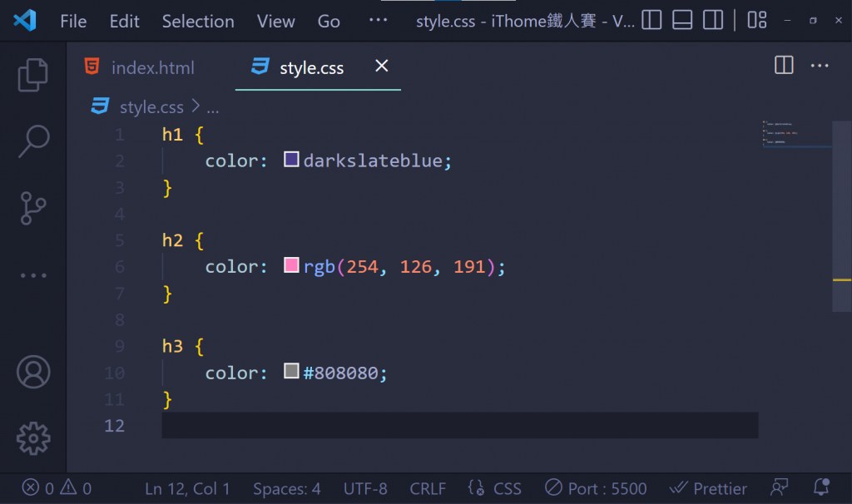
Task: Open the Explorer view in activity bar
Action: click(33, 75)
